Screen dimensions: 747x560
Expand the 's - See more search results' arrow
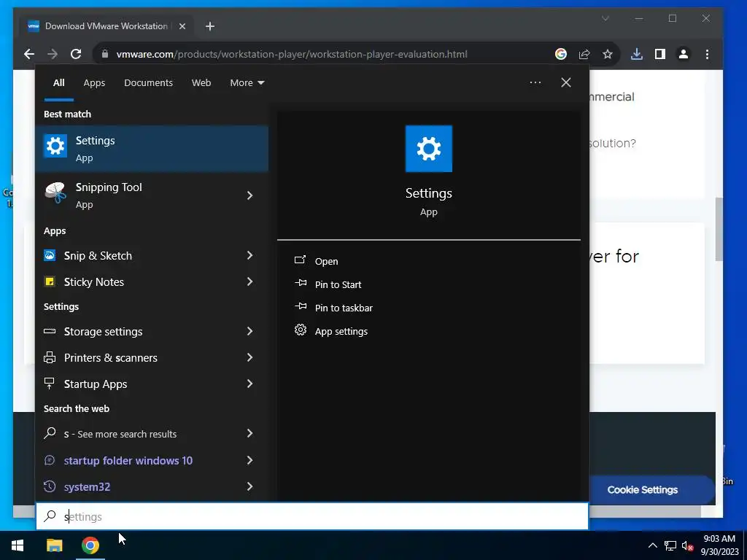pyautogui.click(x=249, y=433)
